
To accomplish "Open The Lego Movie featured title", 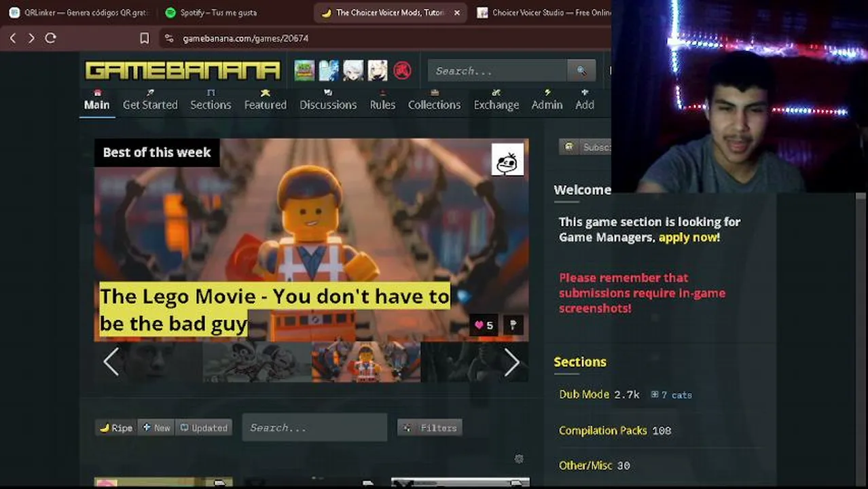I will [x=274, y=310].
